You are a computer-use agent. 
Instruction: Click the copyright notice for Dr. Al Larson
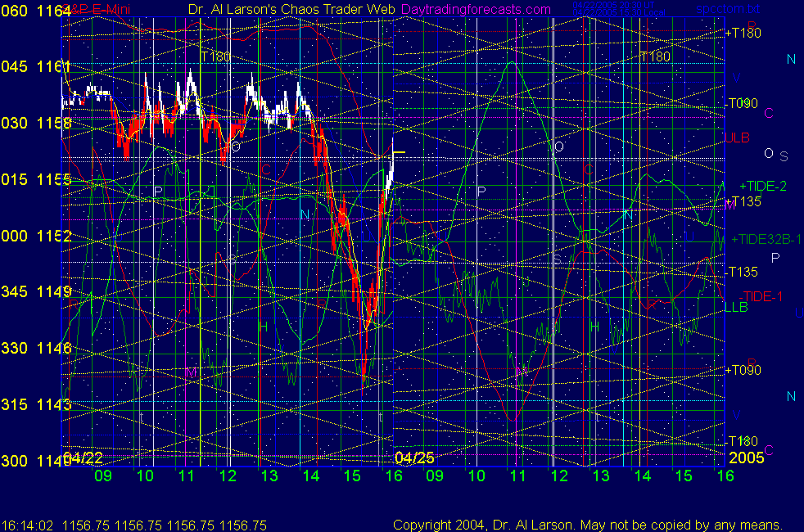(588, 525)
